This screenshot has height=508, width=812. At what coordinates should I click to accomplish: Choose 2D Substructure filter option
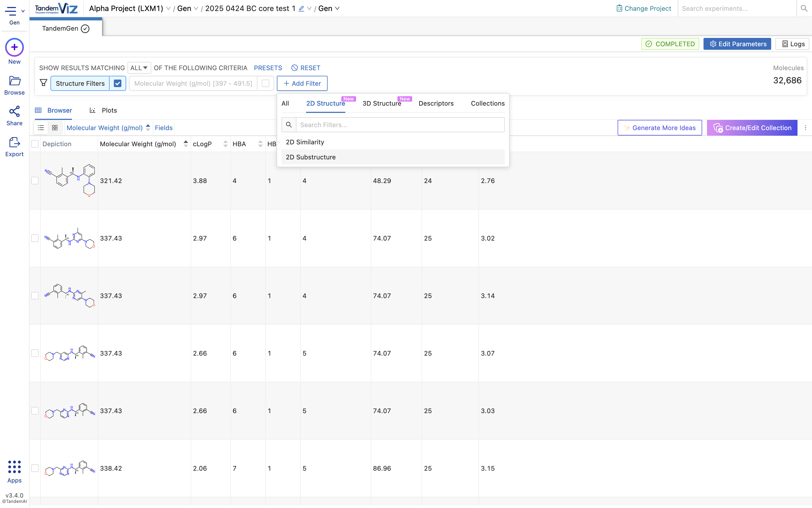(x=393, y=157)
